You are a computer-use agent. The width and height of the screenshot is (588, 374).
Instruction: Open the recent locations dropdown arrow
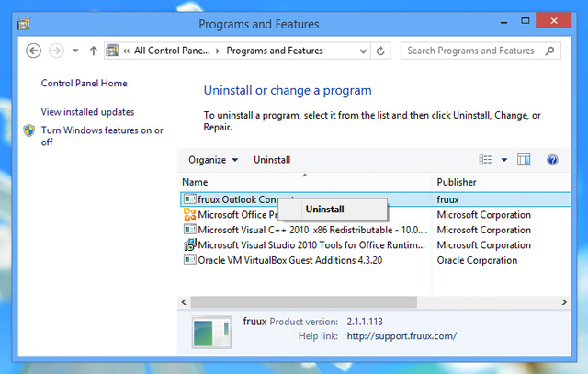(x=75, y=51)
